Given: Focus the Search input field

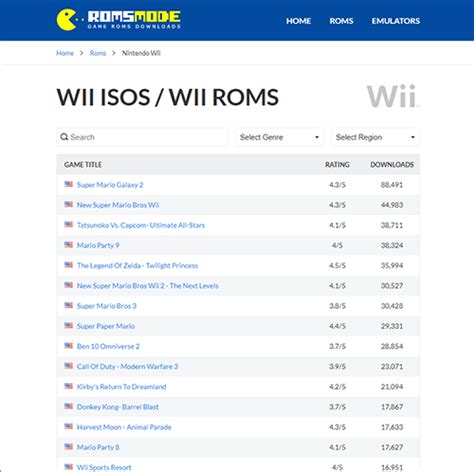Looking at the screenshot, I should click(142, 137).
